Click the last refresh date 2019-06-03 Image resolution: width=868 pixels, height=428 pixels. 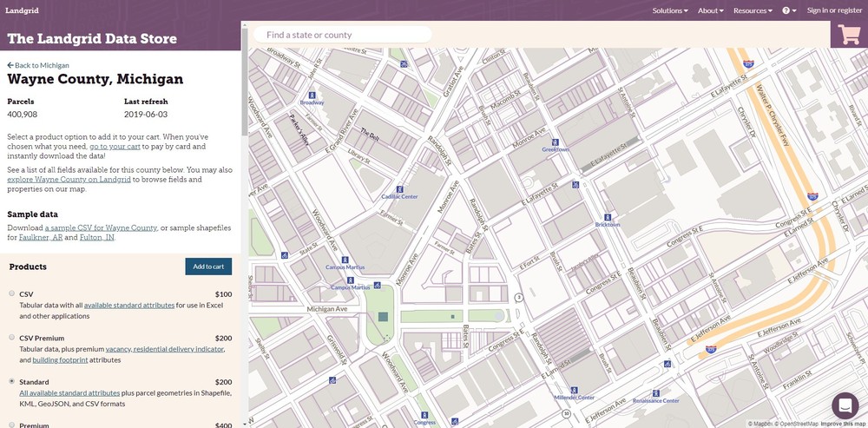click(x=146, y=115)
